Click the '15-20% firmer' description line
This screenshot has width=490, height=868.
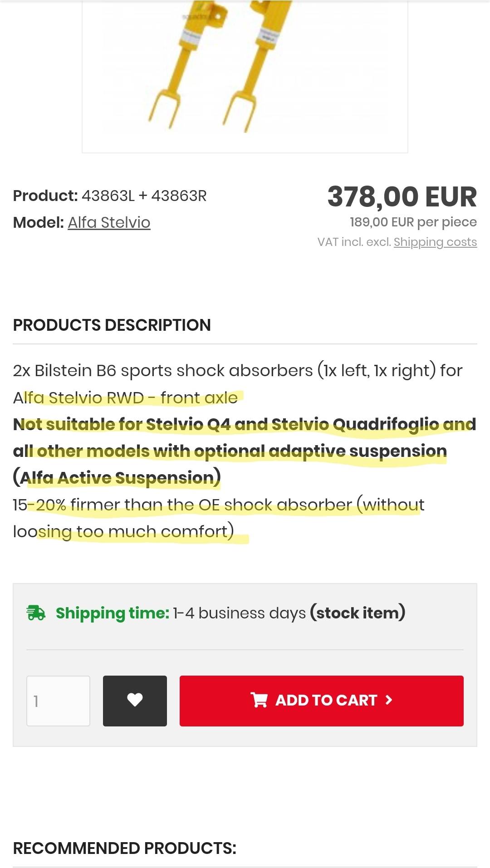click(218, 505)
